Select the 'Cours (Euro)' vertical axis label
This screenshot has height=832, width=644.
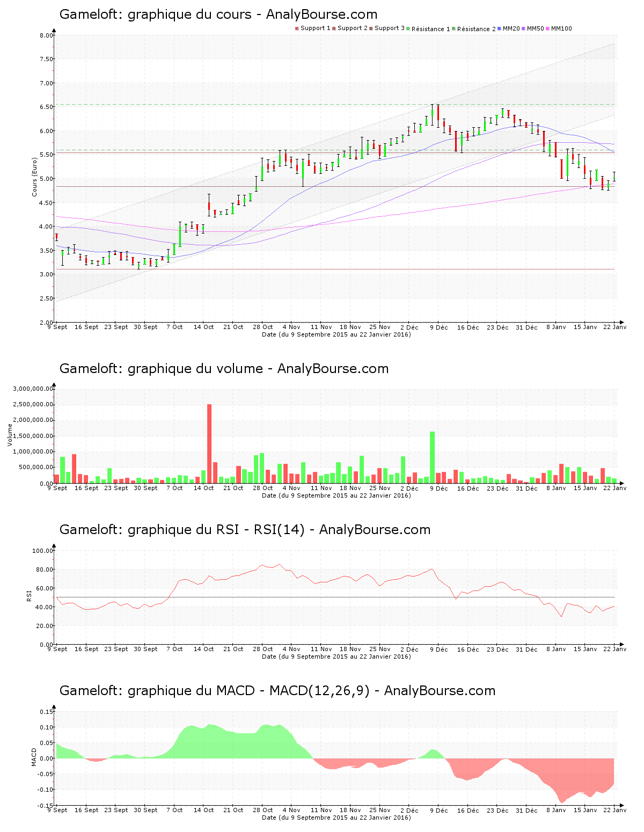(34, 177)
